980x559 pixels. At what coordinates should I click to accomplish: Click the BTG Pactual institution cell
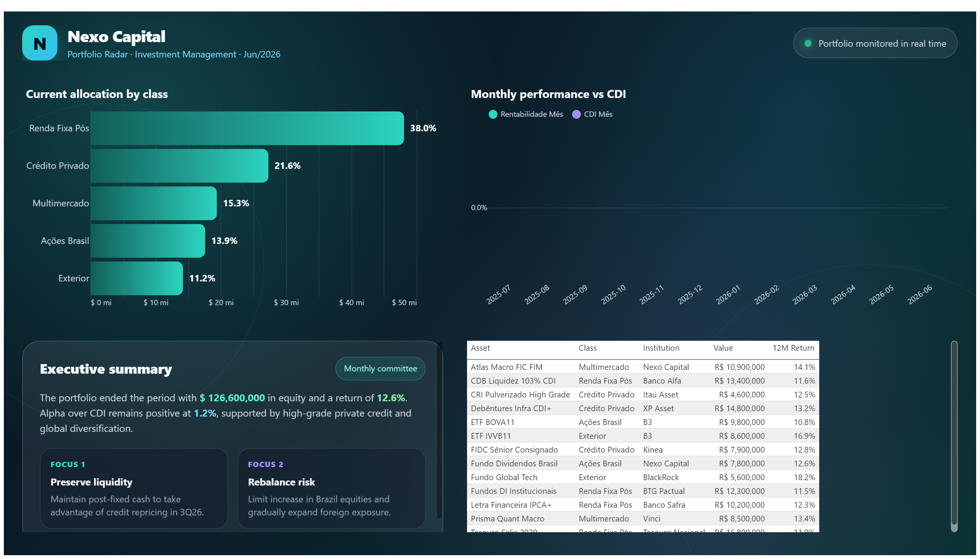coord(664,492)
